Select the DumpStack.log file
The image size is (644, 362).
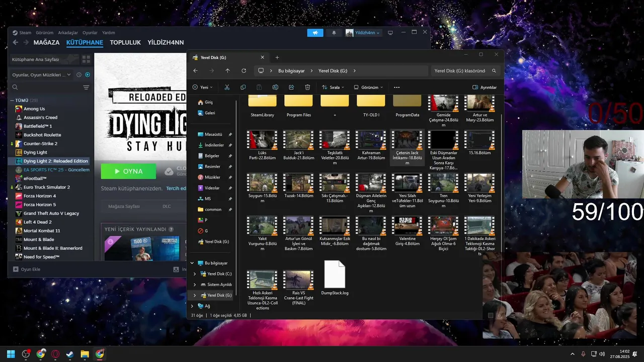335,278
